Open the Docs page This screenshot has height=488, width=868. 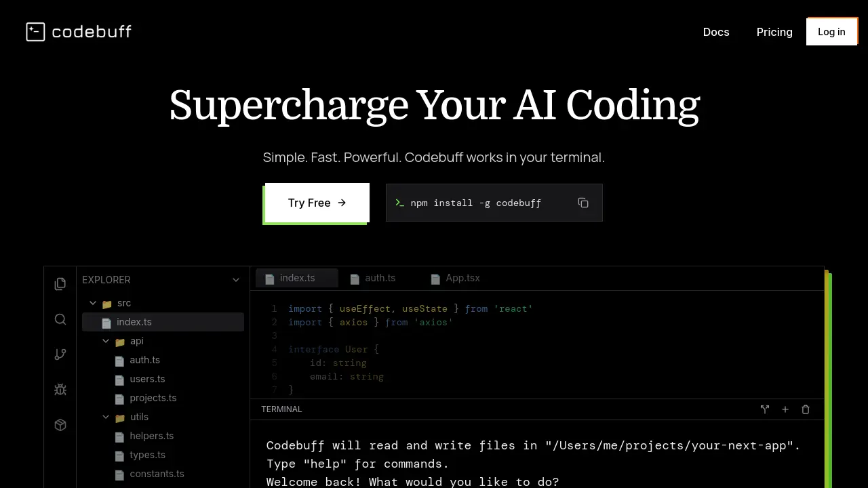(x=716, y=32)
